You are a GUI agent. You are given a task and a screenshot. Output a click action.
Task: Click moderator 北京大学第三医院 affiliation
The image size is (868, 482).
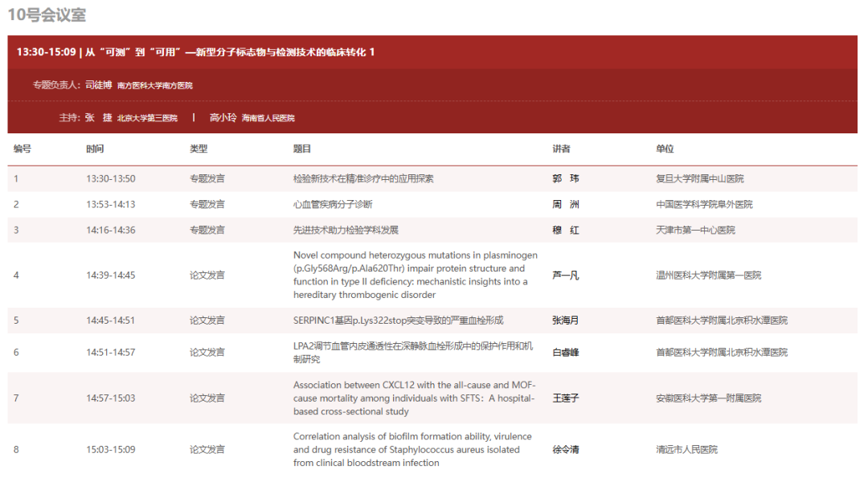[147, 118]
